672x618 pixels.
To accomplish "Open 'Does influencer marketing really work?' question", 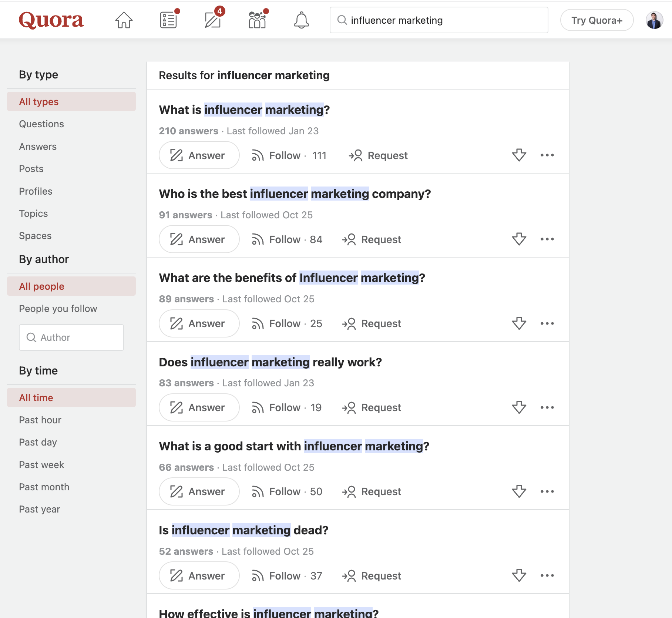I will point(270,362).
